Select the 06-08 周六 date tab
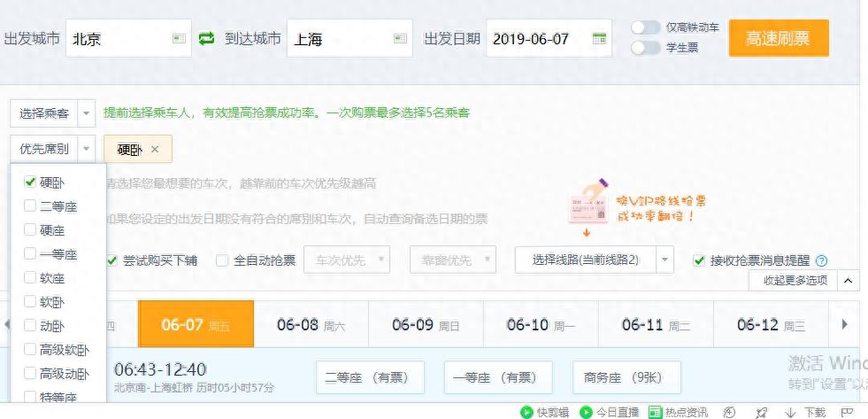Screen dimensions: 868x419 pyautogui.click(x=311, y=324)
